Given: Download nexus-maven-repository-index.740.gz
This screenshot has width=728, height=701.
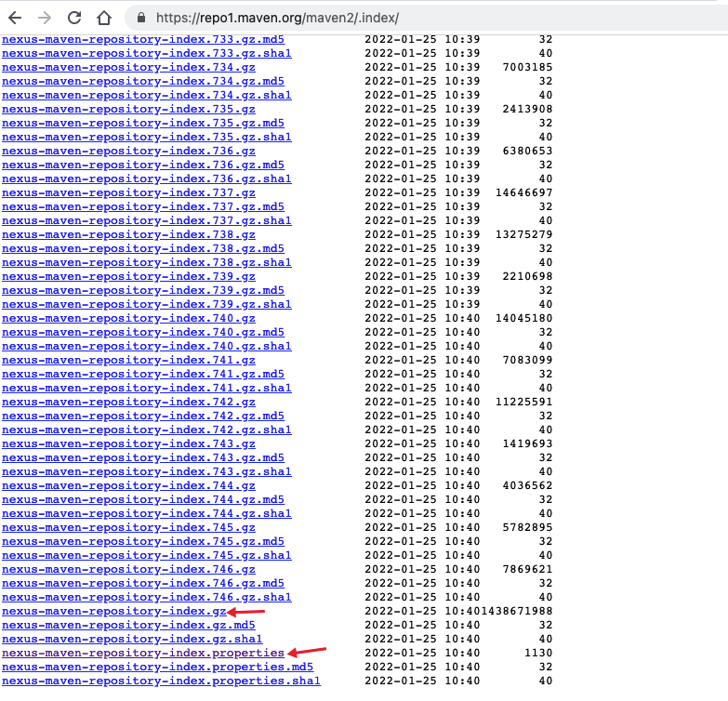Looking at the screenshot, I should click(128, 319).
